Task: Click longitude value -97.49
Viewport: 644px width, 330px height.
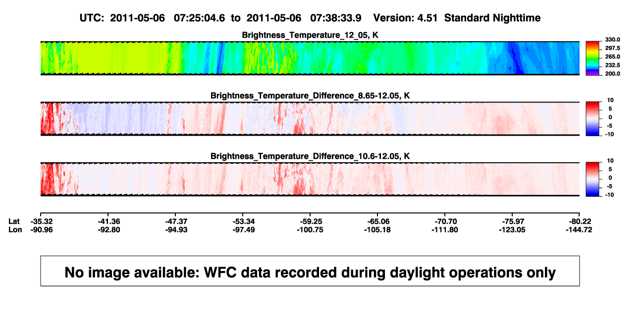Action: click(243, 230)
